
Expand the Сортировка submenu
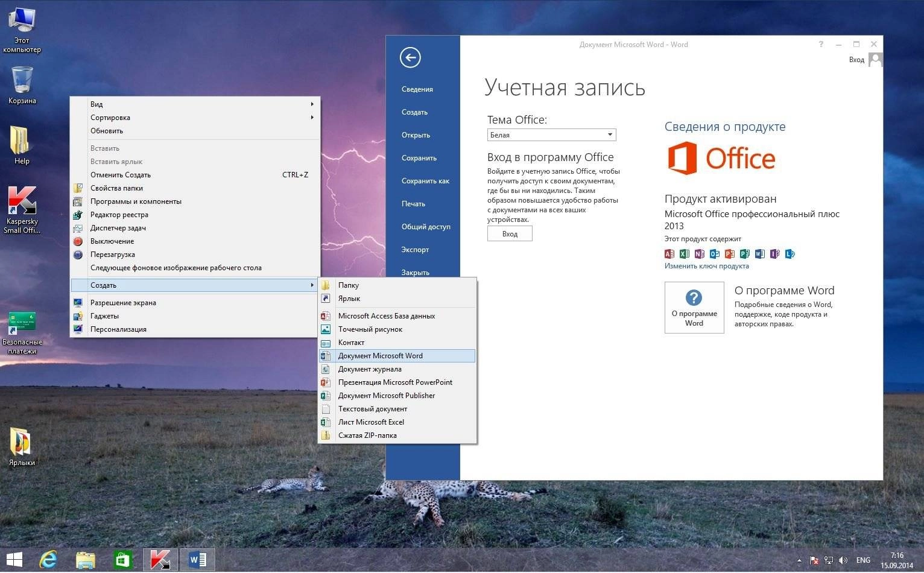(195, 118)
